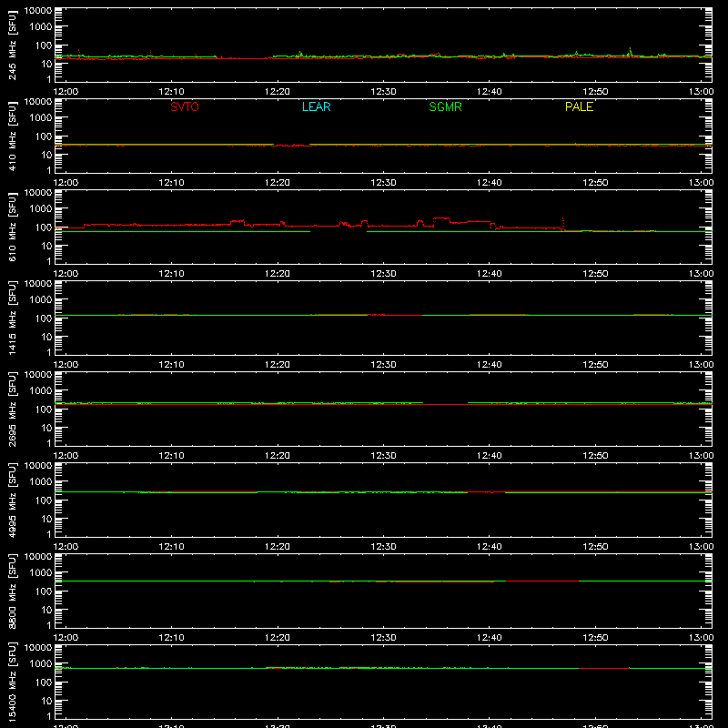Select the '610 MHz [SFU]' axis title
Screen dimensions: 728x728
[x=13, y=227]
